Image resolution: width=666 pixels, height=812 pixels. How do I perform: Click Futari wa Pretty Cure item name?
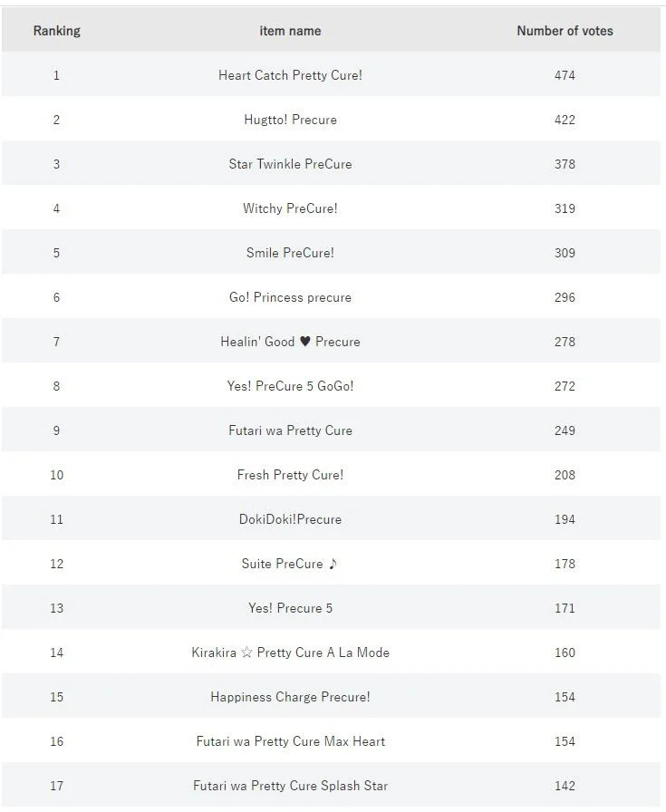290,430
